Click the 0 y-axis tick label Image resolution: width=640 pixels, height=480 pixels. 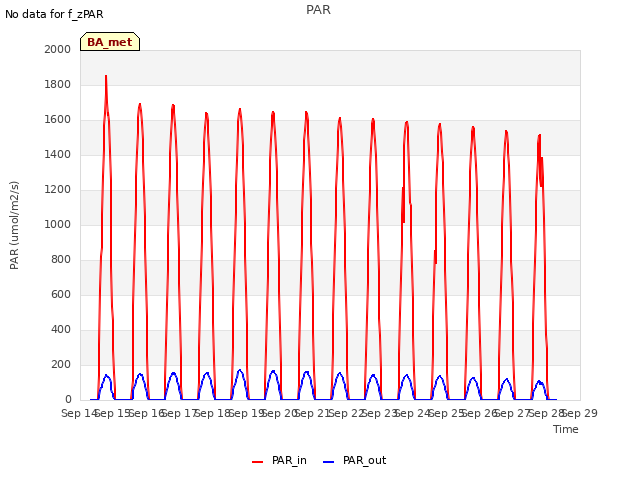tap(68, 400)
